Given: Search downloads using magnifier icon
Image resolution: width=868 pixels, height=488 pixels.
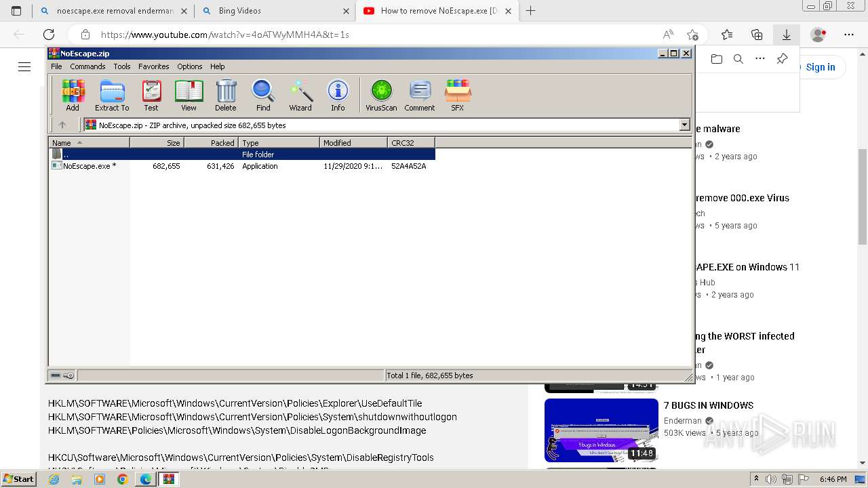Looking at the screenshot, I should (x=738, y=59).
